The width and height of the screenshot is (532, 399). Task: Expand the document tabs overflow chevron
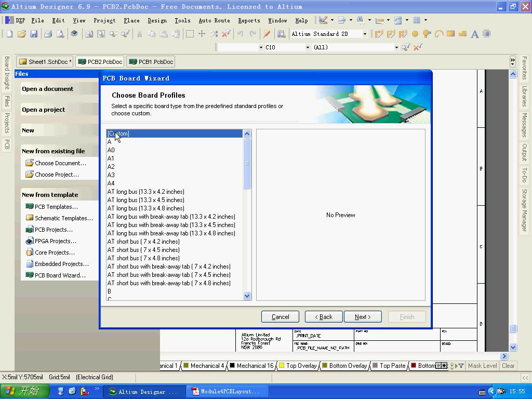pyautogui.click(x=512, y=61)
